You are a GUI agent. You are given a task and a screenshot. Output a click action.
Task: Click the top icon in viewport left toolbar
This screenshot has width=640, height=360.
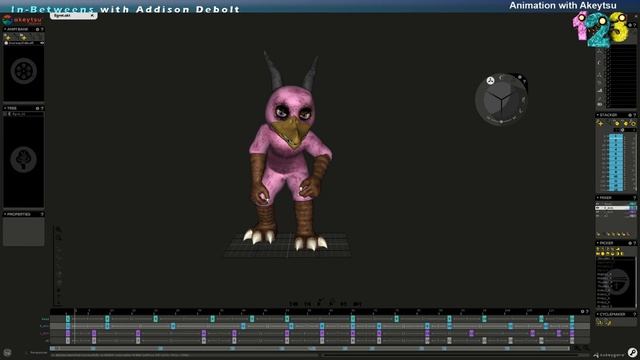[58, 229]
